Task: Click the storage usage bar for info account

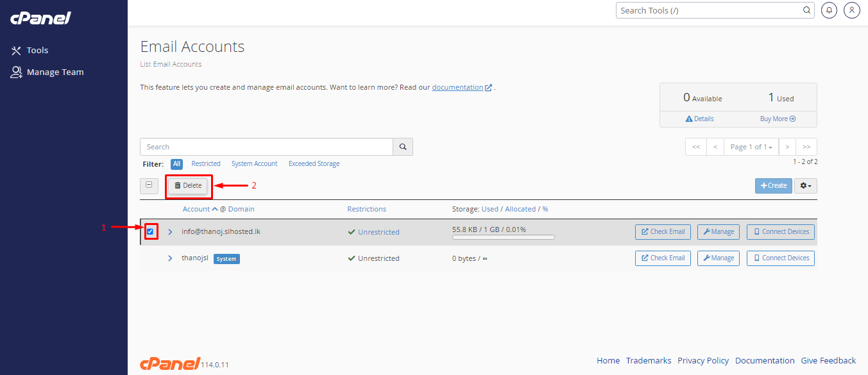Action: (503, 237)
